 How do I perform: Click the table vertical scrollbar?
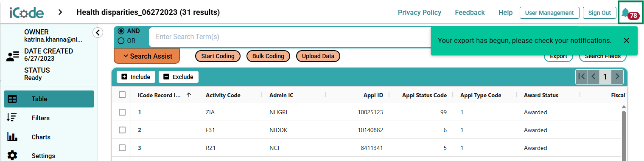pos(624,136)
